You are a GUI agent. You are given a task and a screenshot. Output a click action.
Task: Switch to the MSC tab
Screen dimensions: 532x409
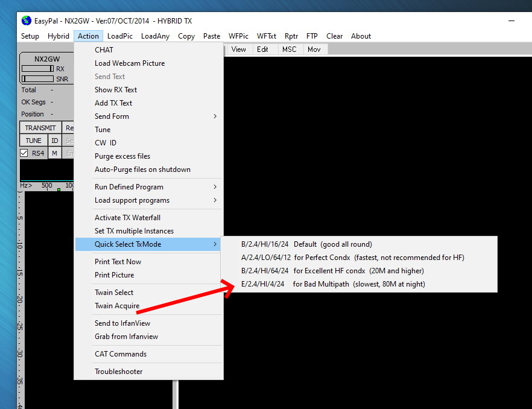289,49
